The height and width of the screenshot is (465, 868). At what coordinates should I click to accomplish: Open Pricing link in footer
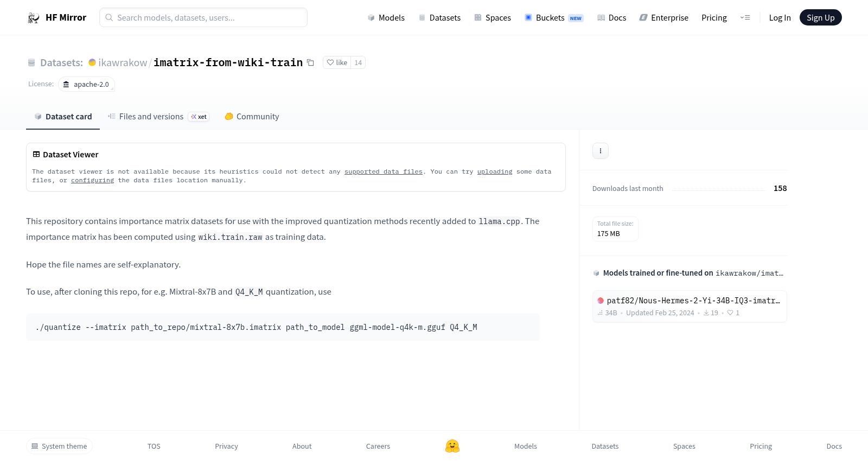click(761, 447)
